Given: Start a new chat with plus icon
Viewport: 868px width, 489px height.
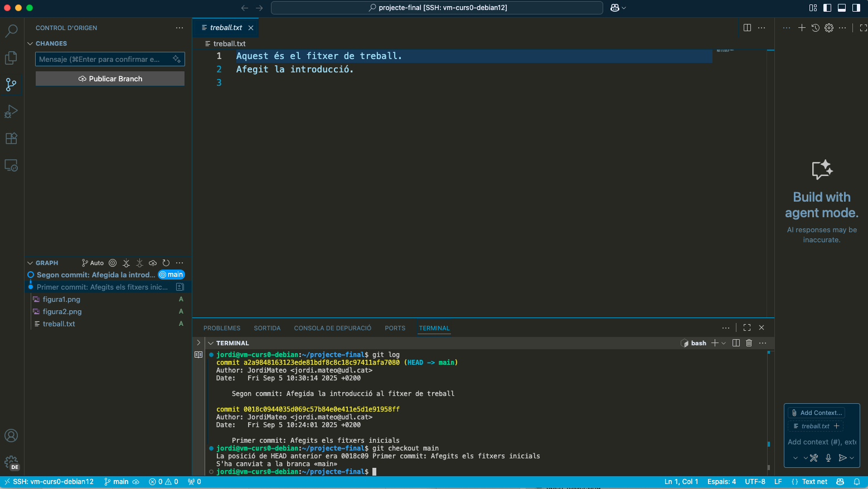Looking at the screenshot, I should point(802,28).
